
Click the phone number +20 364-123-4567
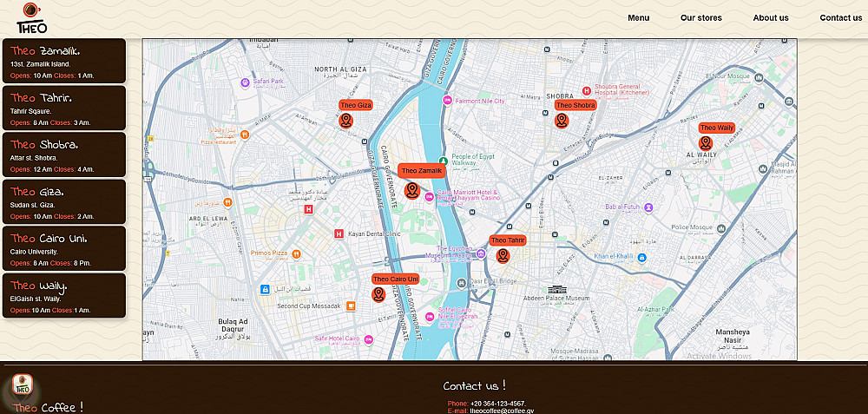[497, 404]
